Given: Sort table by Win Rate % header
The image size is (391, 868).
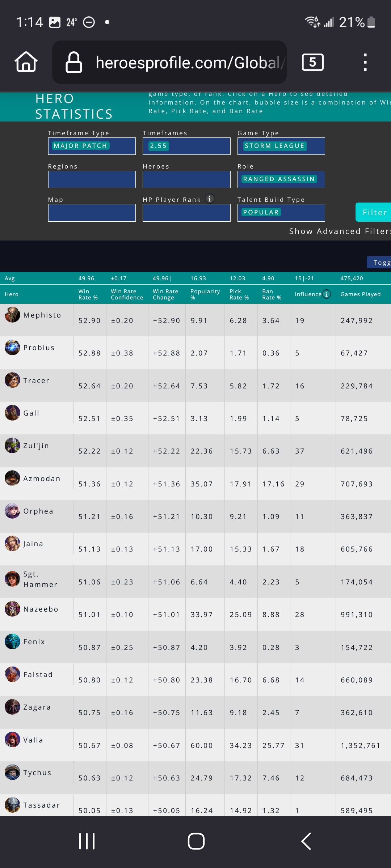Looking at the screenshot, I should (88, 294).
